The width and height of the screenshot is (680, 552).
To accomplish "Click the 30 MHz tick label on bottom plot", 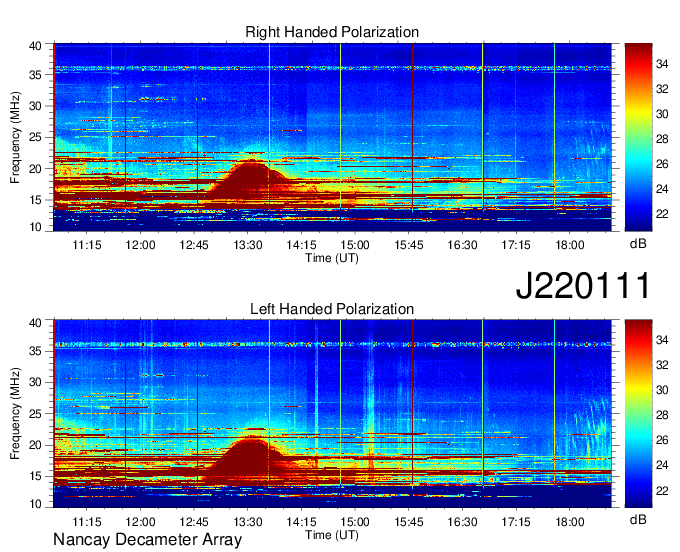I will point(35,382).
